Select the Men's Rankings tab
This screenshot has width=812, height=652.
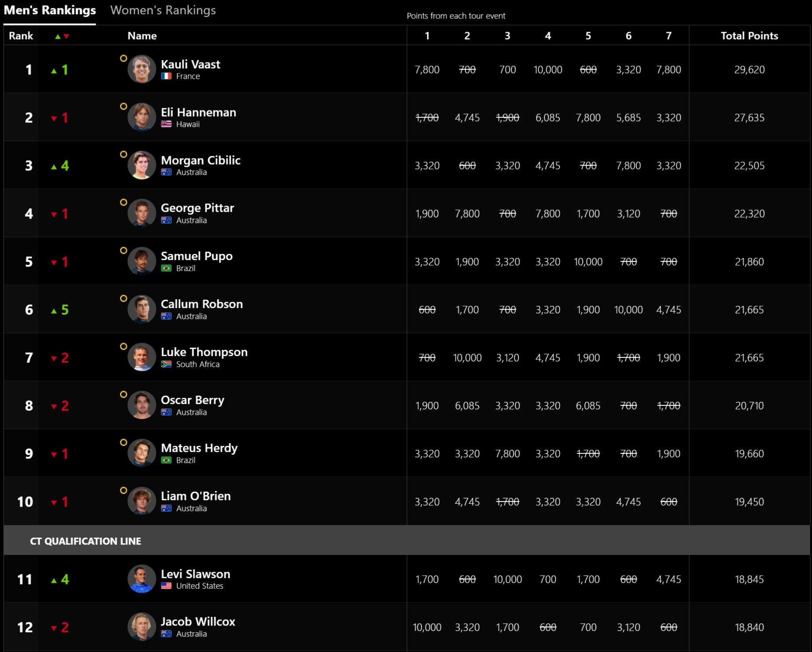click(x=50, y=11)
